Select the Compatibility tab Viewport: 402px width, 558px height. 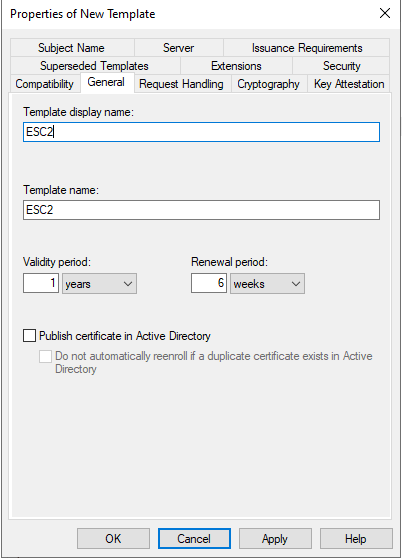(45, 84)
